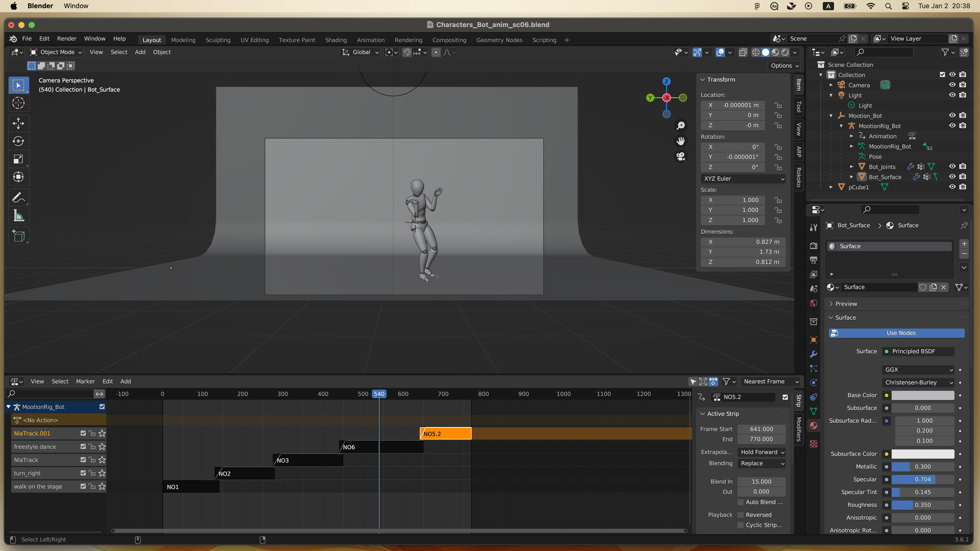Select the NO6 NLA strip
The width and height of the screenshot is (980, 551).
[381, 447]
